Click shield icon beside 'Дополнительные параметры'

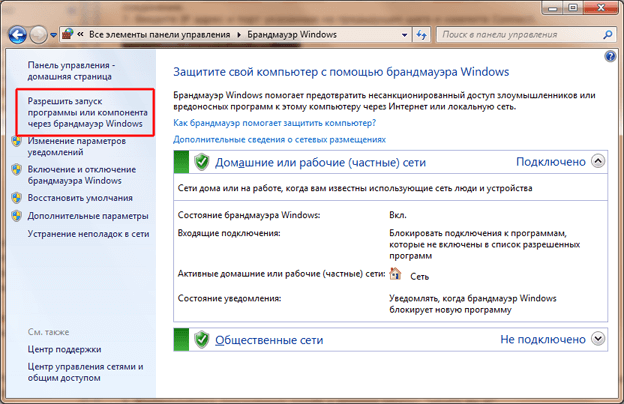click(17, 216)
